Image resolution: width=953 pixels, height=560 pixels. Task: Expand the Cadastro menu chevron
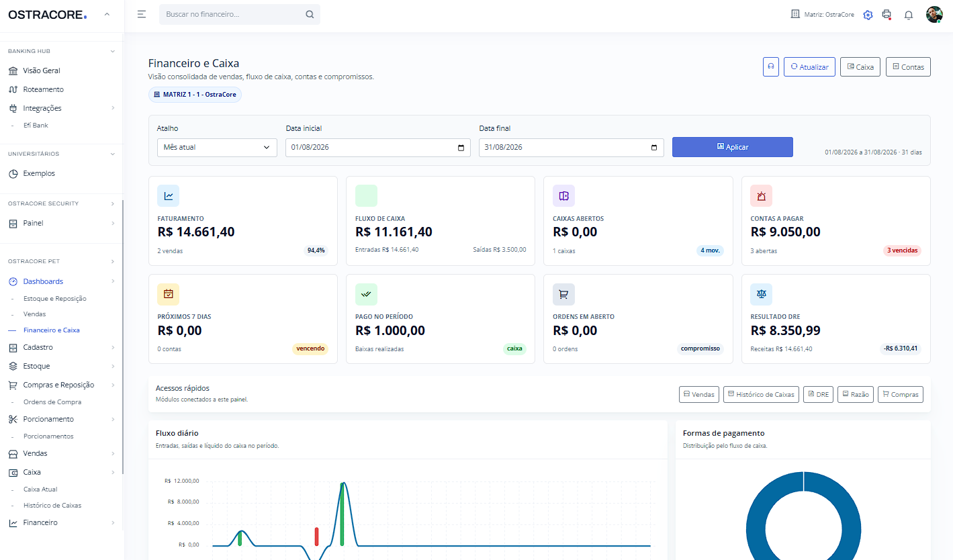[x=113, y=347]
